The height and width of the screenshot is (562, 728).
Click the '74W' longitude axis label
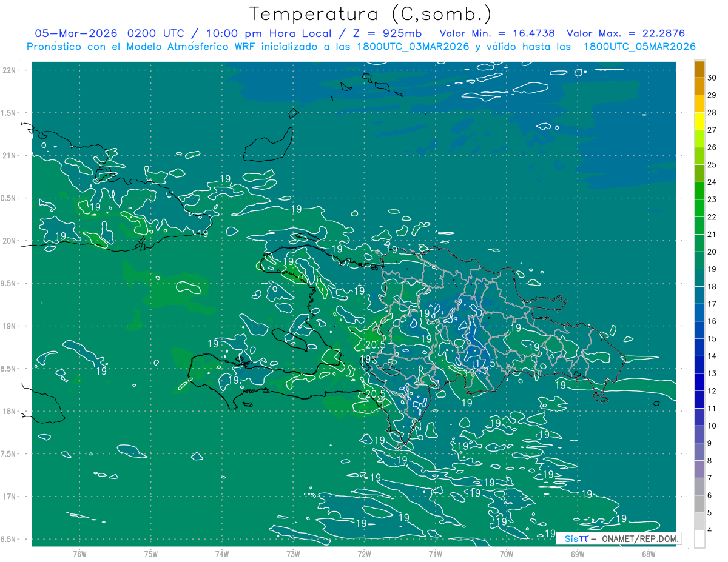click(x=222, y=554)
